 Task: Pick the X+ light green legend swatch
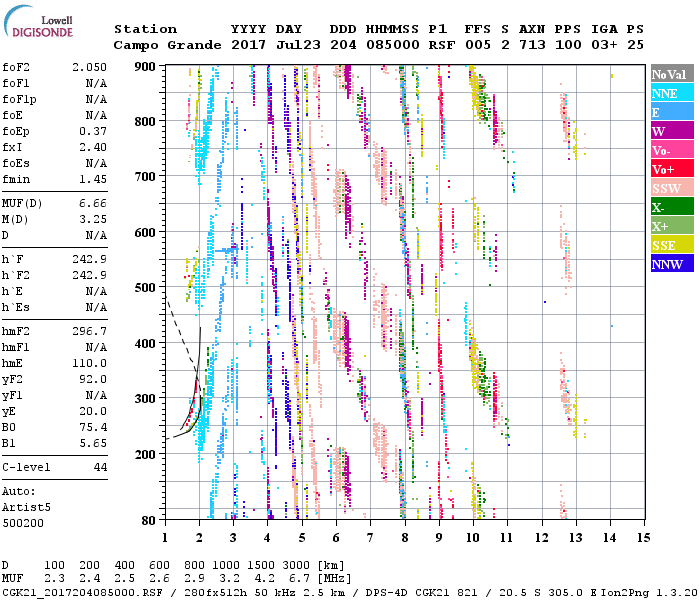pyautogui.click(x=671, y=226)
